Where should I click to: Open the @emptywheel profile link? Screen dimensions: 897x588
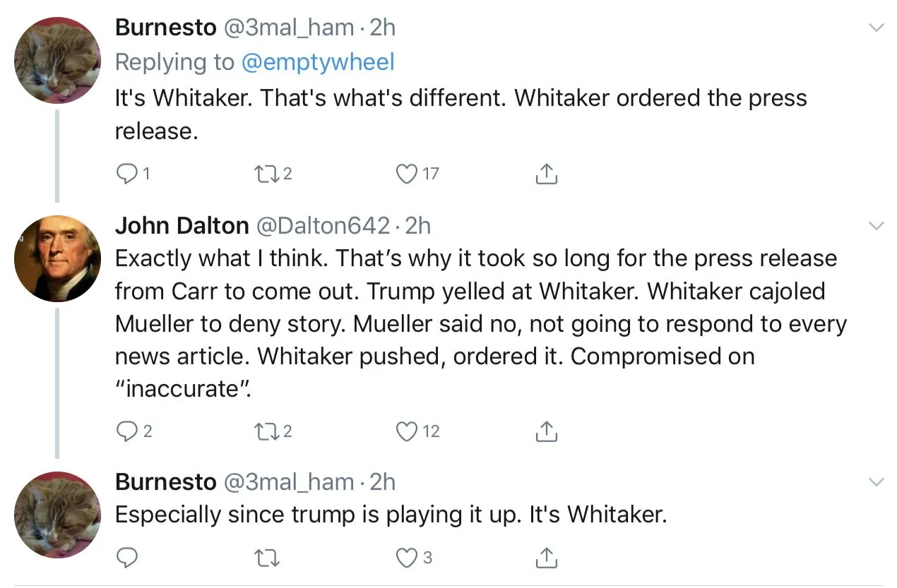(x=318, y=62)
